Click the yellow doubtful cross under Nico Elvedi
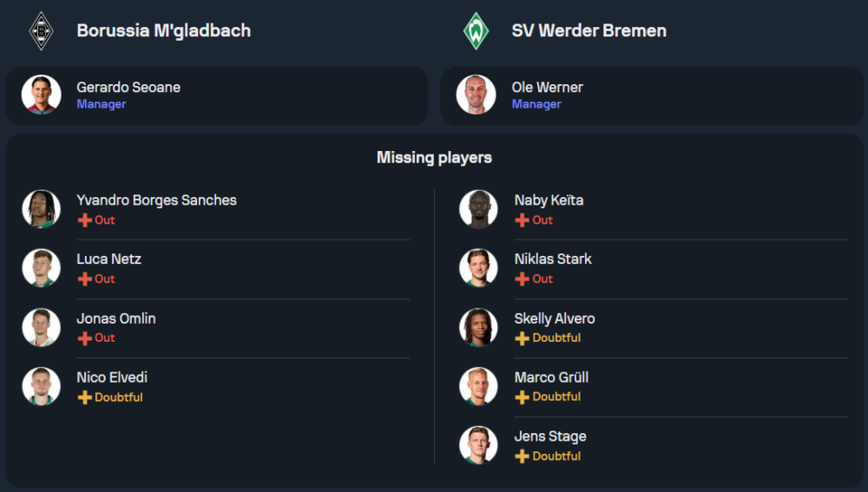Screen dimensions: 868x492 [x=84, y=397]
